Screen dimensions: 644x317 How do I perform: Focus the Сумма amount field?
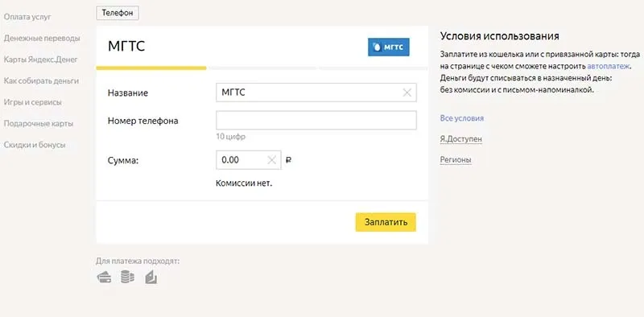pyautogui.click(x=249, y=160)
